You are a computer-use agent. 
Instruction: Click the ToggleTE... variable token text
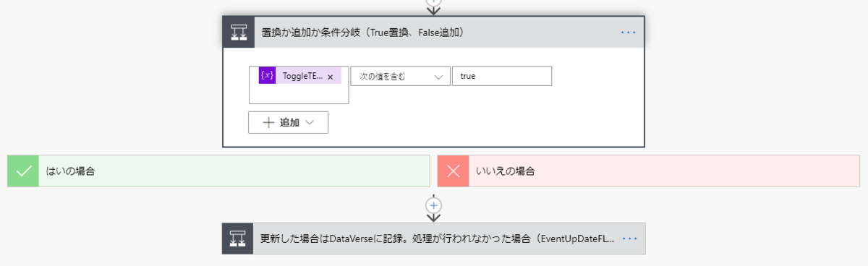(x=302, y=76)
